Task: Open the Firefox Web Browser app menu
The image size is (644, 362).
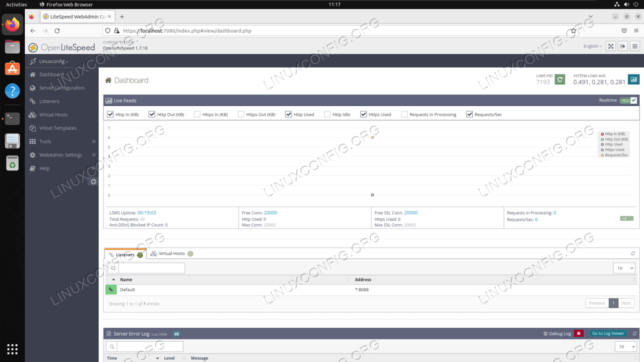Action: click(66, 4)
